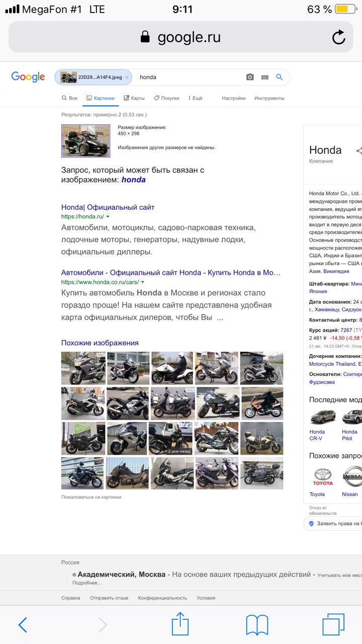Viewport: 362px width, 644px height.
Task: Remove uploaded image chip with its X
Action: 127,77
